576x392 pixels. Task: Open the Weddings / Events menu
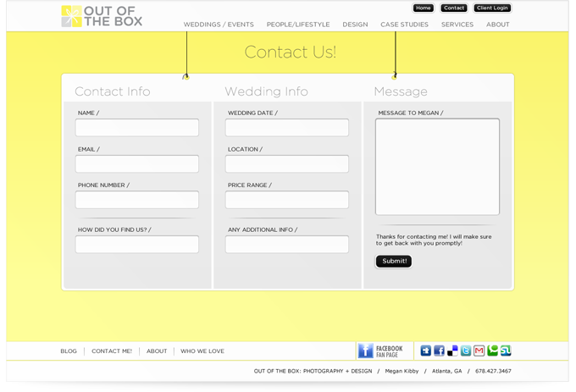point(219,25)
